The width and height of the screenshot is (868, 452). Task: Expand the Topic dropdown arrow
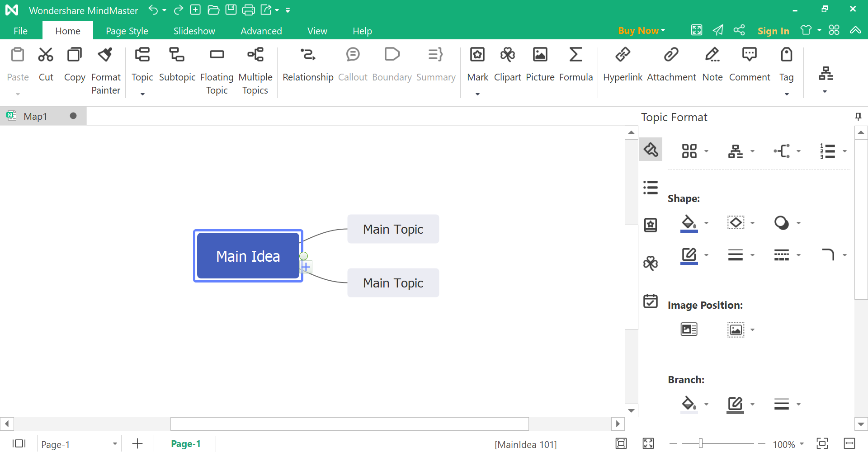142,94
